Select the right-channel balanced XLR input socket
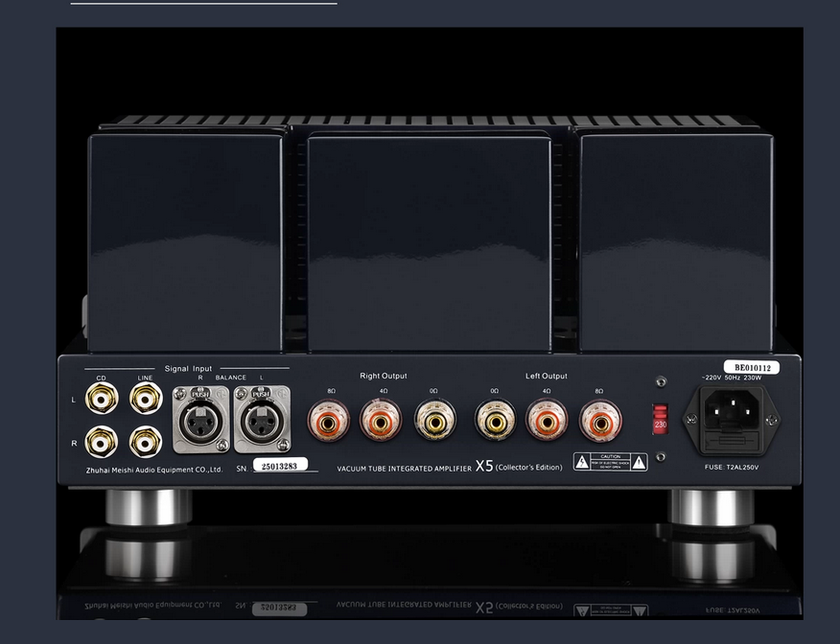The width and height of the screenshot is (840, 644). pos(201,419)
